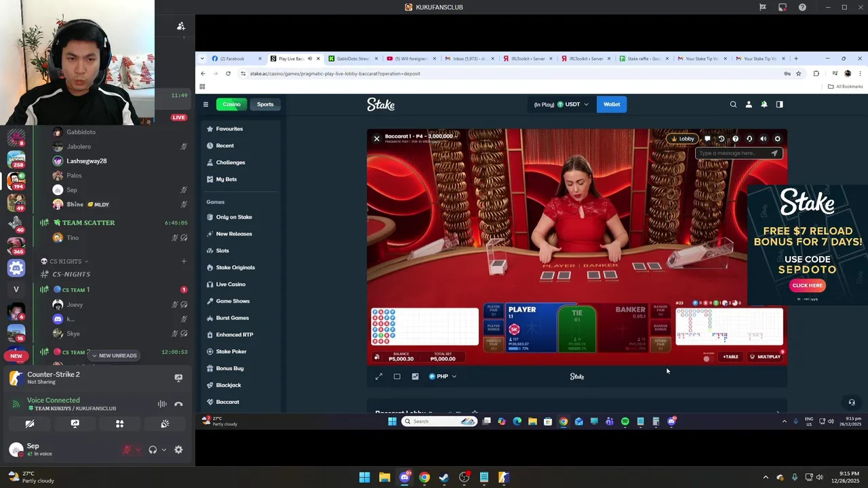Screen dimensions: 868x488
Task: Enter fullscreen with the expand arrows icon
Action: [x=379, y=376]
